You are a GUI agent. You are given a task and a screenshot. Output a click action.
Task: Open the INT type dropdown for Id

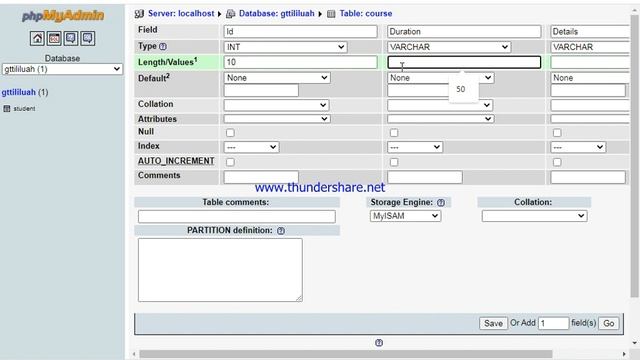tap(285, 47)
